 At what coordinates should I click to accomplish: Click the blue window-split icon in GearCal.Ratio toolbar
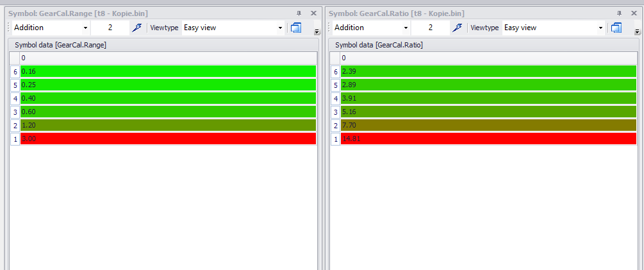point(616,28)
